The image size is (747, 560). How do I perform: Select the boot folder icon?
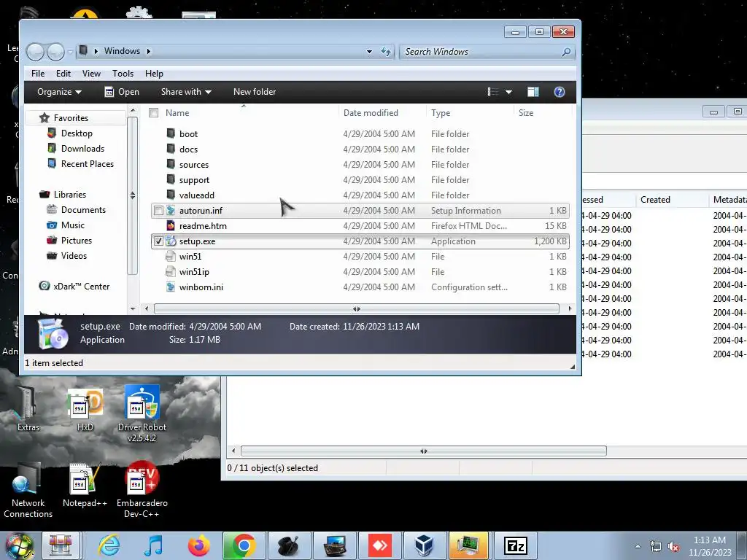click(171, 133)
